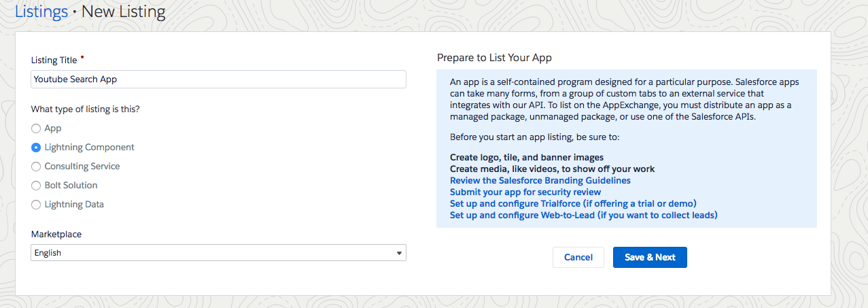
Task: Click the Cancel button
Action: 578,257
